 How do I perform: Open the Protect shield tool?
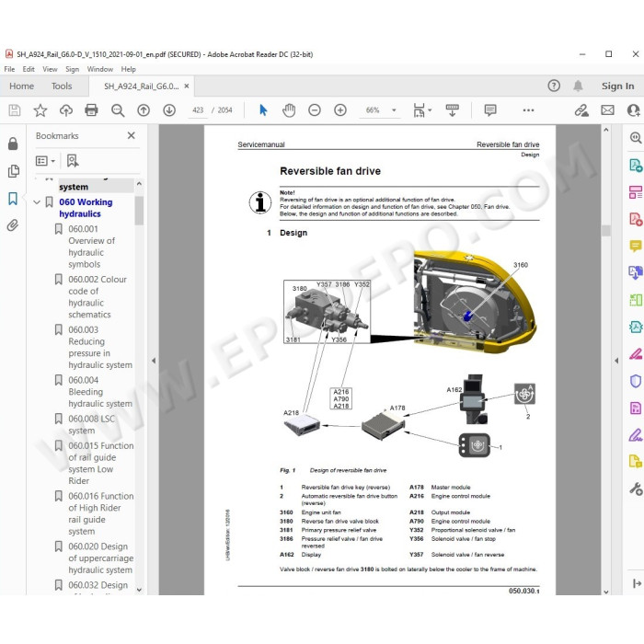(636, 381)
